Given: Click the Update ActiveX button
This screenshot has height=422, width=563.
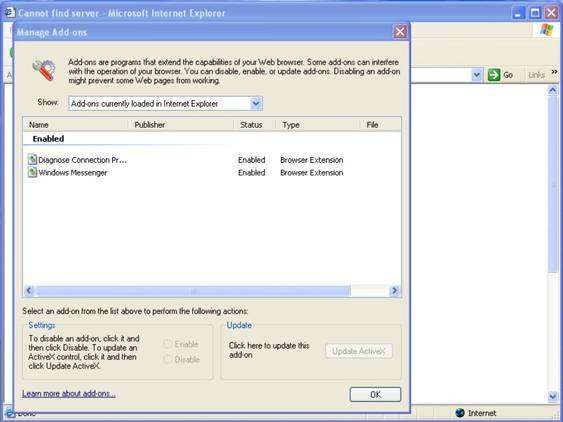Looking at the screenshot, I should pos(359,351).
